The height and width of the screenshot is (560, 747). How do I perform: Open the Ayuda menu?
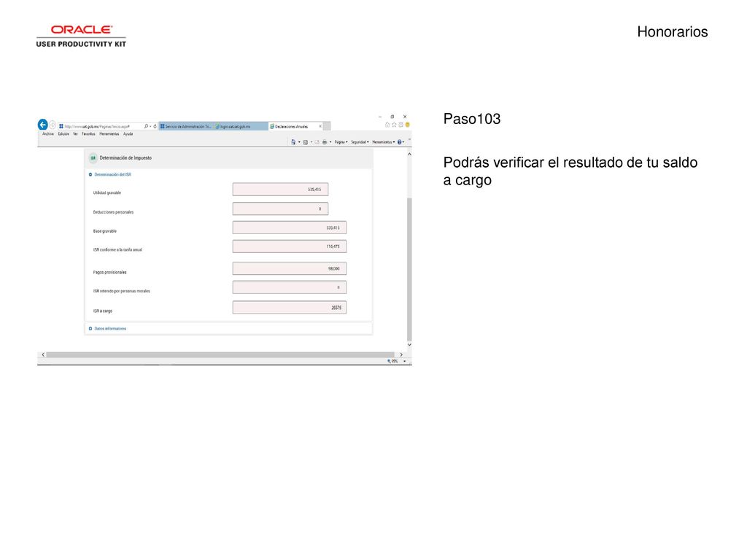coord(128,134)
